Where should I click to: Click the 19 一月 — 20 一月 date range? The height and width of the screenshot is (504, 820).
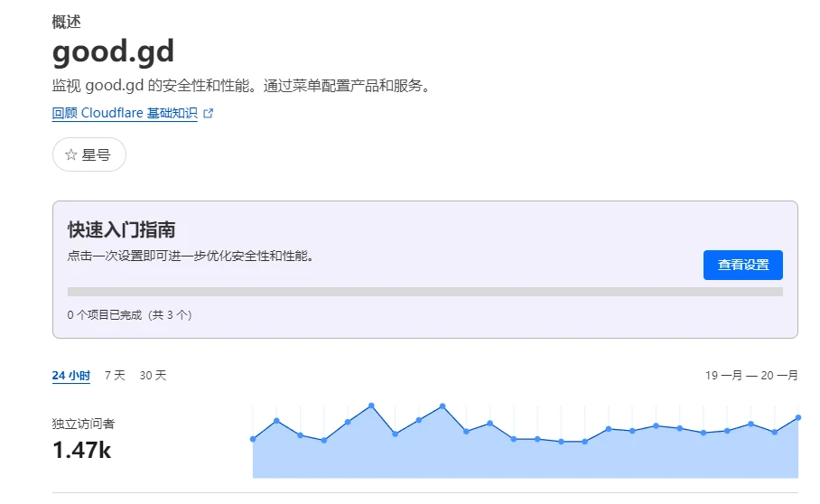(751, 376)
